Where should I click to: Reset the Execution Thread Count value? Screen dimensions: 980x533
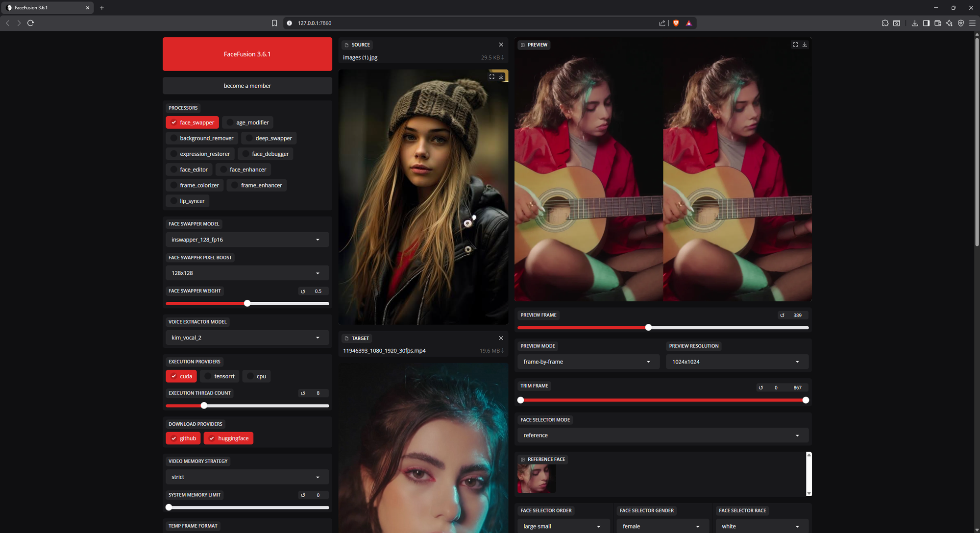point(303,393)
